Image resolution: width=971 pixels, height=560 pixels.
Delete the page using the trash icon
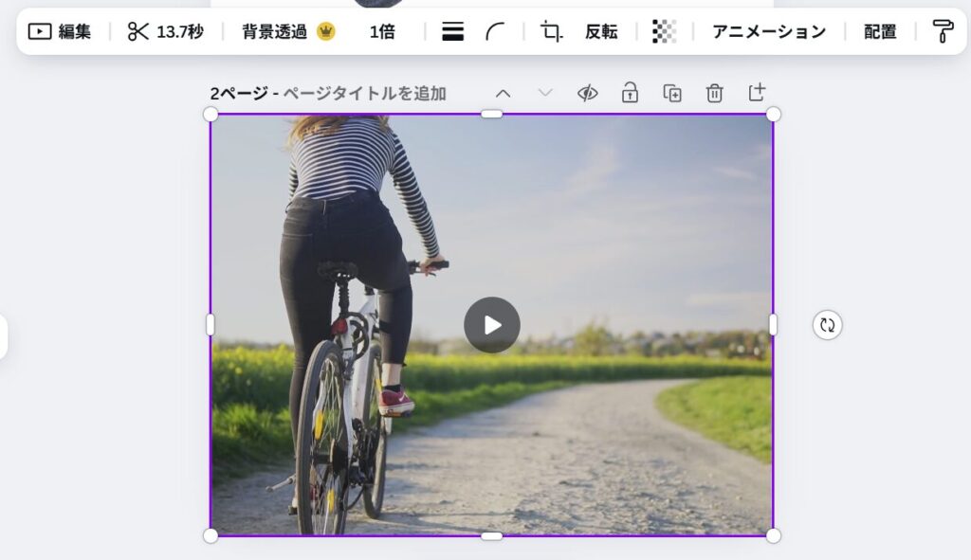714,93
